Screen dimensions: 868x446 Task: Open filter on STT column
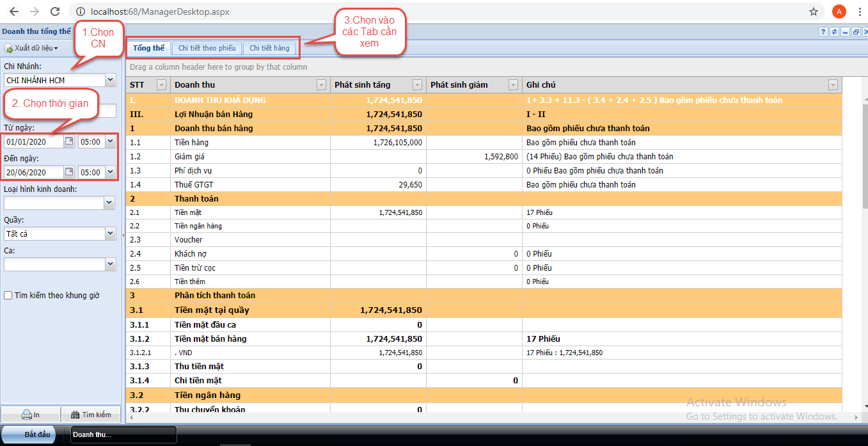pos(161,85)
